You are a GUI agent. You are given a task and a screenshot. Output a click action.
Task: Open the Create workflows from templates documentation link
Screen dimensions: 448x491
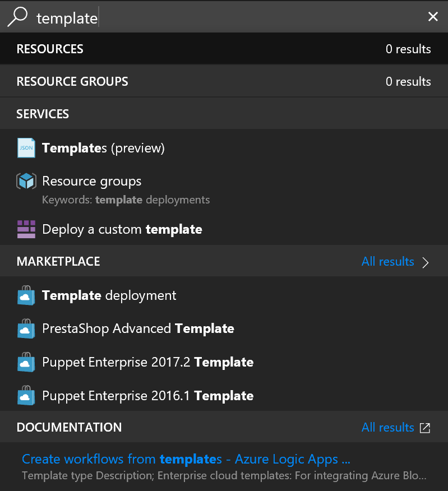tap(185, 458)
